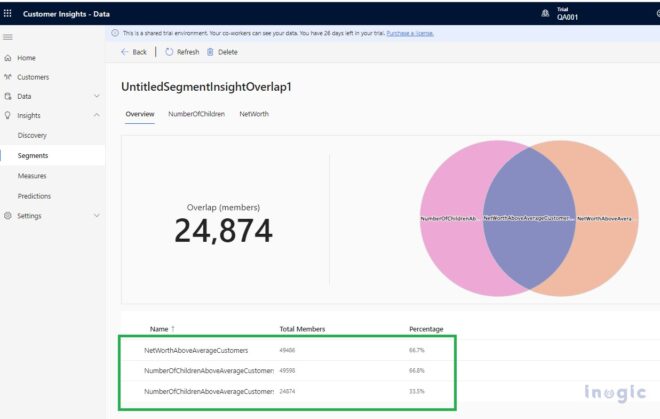Screen dimensions: 660x419
Task: Open Discovery under Insights
Action: [x=32, y=135]
